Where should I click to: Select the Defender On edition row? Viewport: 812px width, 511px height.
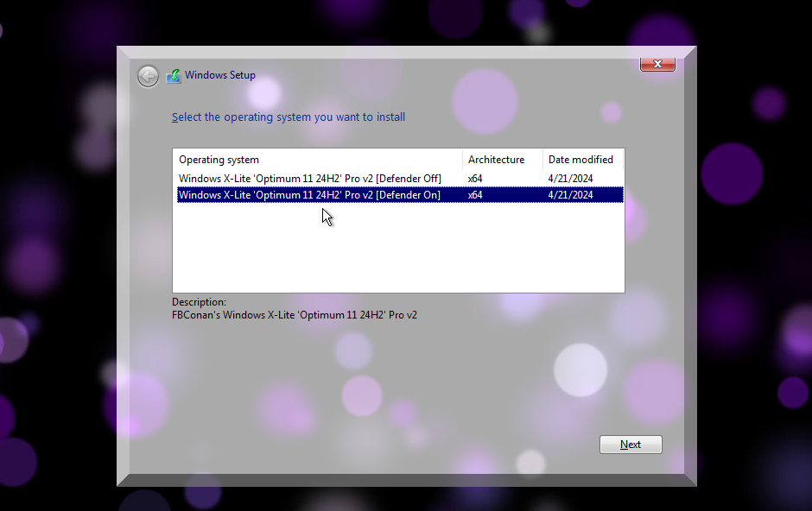click(400, 195)
